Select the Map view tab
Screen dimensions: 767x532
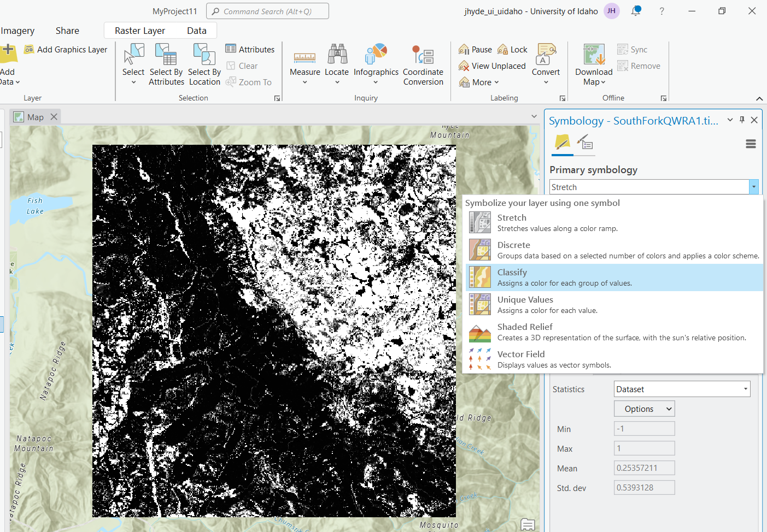[x=36, y=117]
